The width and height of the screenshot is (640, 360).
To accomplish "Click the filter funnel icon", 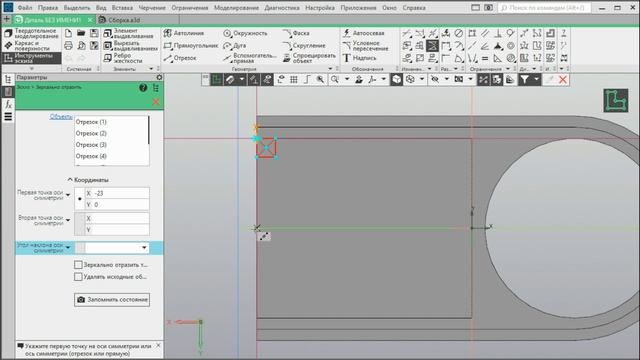I will [524, 80].
